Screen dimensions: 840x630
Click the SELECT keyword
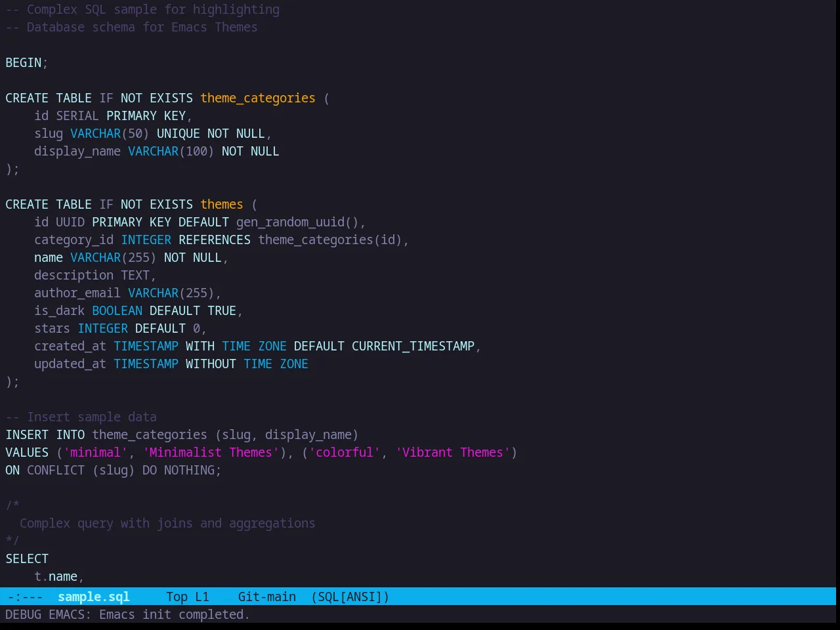(27, 558)
